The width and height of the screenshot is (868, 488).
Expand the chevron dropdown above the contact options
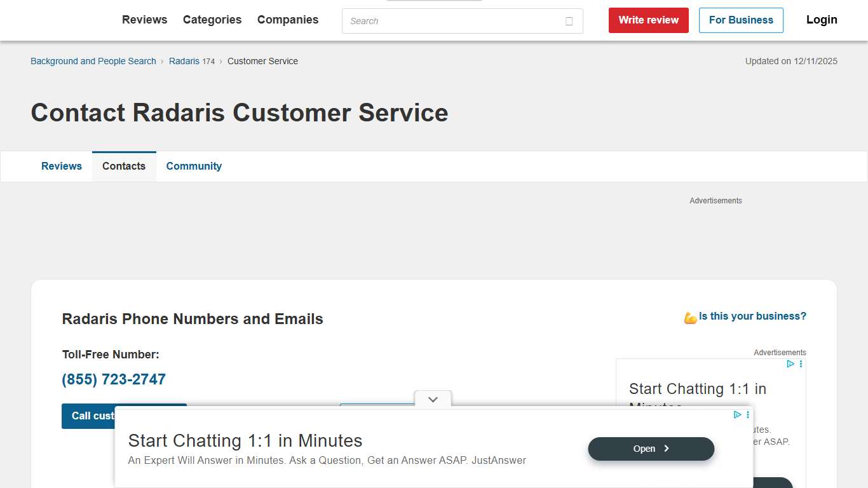[433, 399]
